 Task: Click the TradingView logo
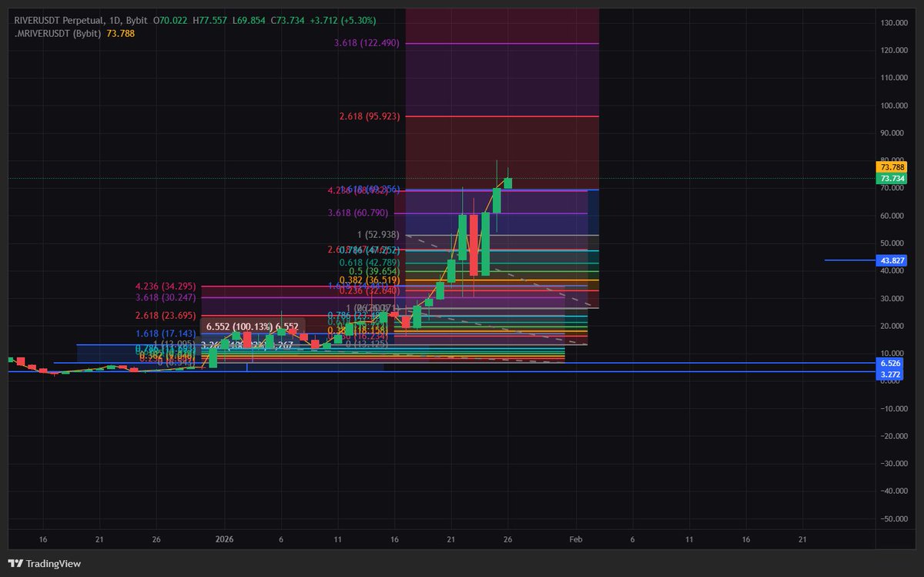pos(45,563)
